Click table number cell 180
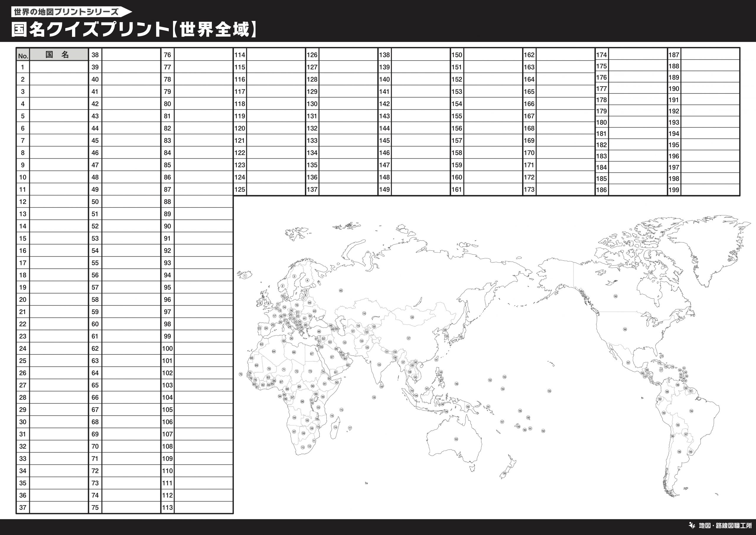 (x=602, y=122)
